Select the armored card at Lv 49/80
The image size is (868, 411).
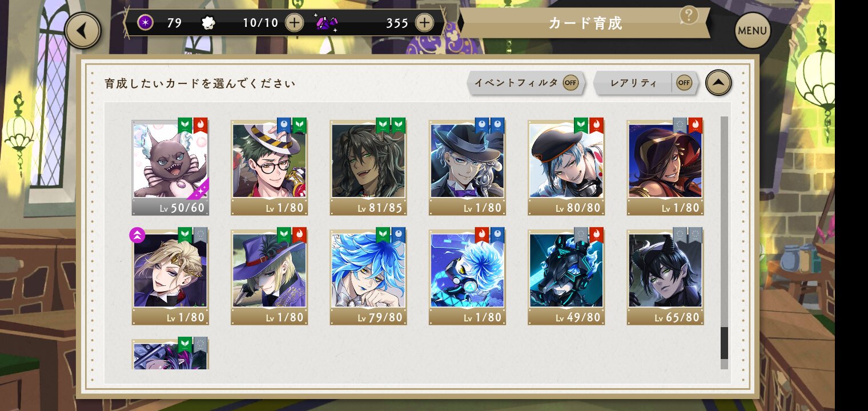pos(566,277)
